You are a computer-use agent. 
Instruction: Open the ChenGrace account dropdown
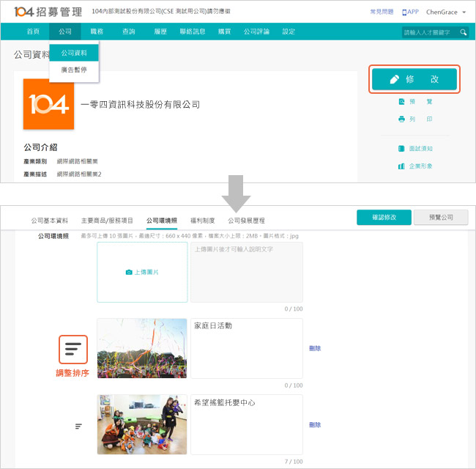click(446, 12)
